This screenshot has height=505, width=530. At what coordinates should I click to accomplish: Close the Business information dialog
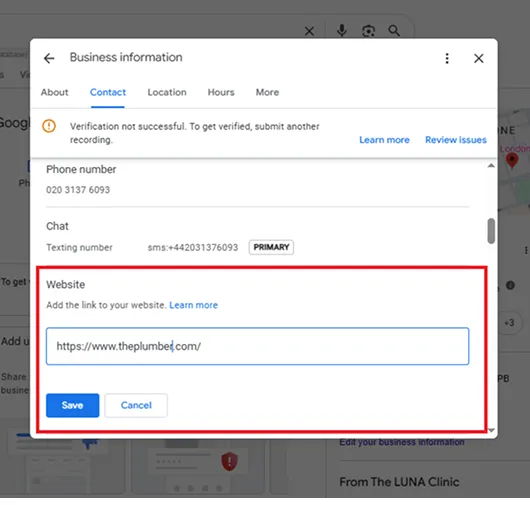pyautogui.click(x=479, y=58)
